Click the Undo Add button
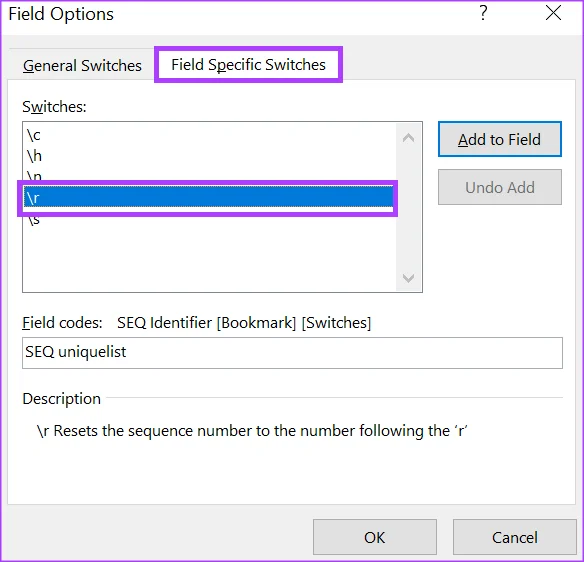Image resolution: width=584 pixels, height=562 pixels. coord(500,187)
